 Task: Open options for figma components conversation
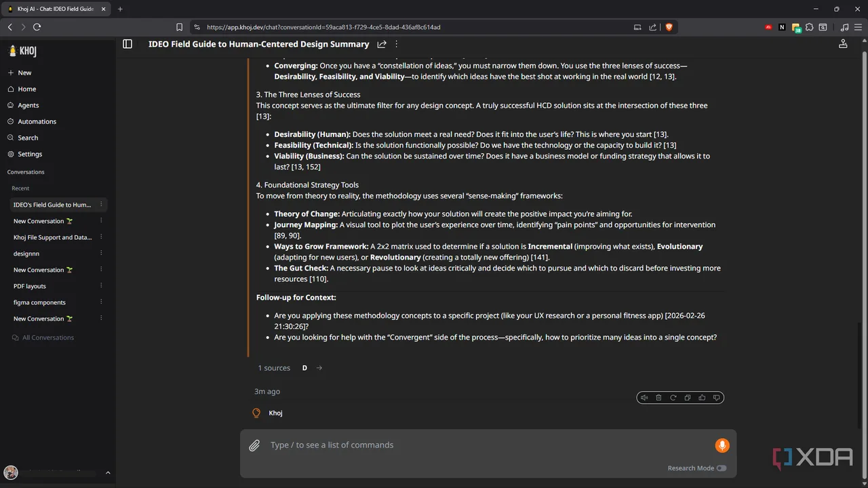[101, 302]
